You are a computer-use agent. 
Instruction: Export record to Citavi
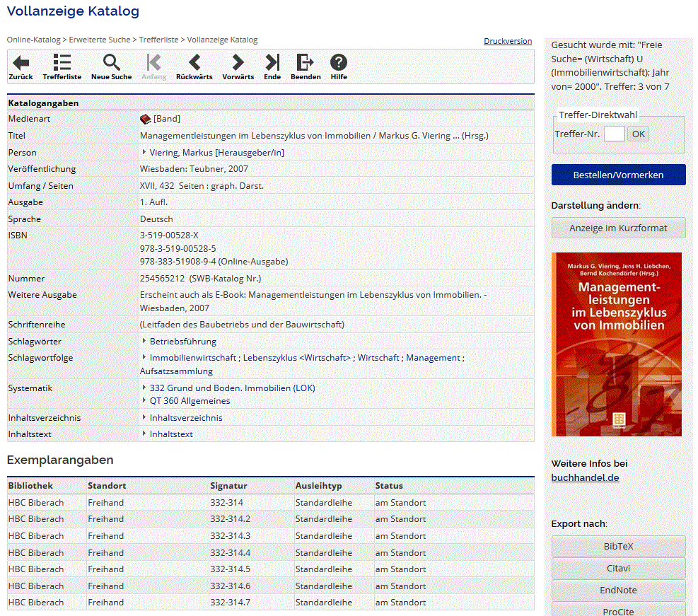[618, 568]
